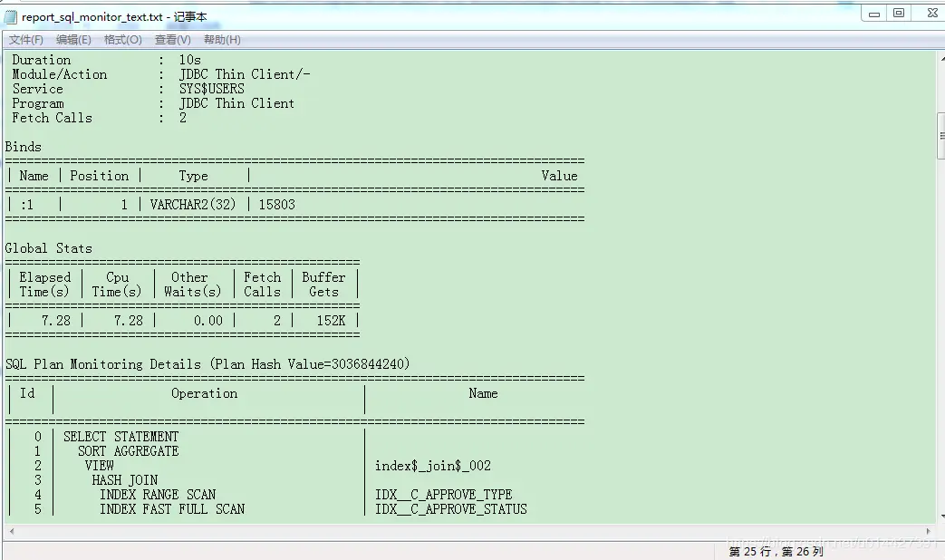945x560 pixels.
Task: Open the 查看(V) menu
Action: pos(172,40)
